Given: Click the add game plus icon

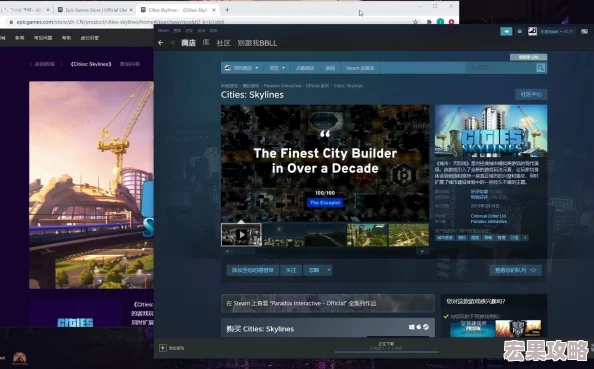Looking at the screenshot, I should coord(163,348).
